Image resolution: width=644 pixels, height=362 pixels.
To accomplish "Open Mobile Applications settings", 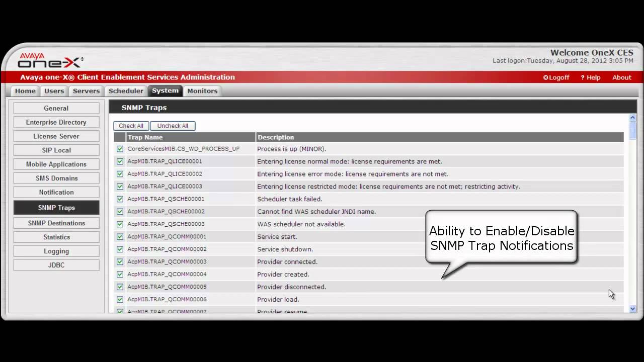I will [x=56, y=164].
